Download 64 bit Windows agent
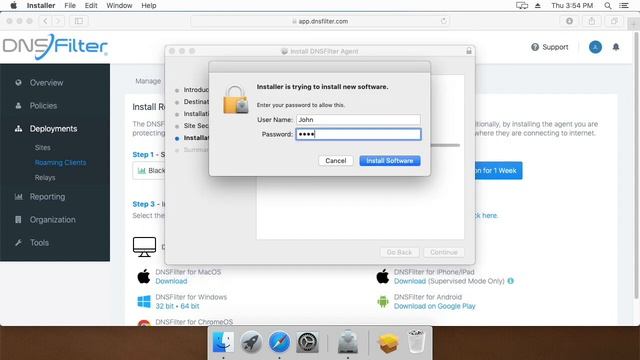Screen dimensions: 640x360 click(x=190, y=306)
